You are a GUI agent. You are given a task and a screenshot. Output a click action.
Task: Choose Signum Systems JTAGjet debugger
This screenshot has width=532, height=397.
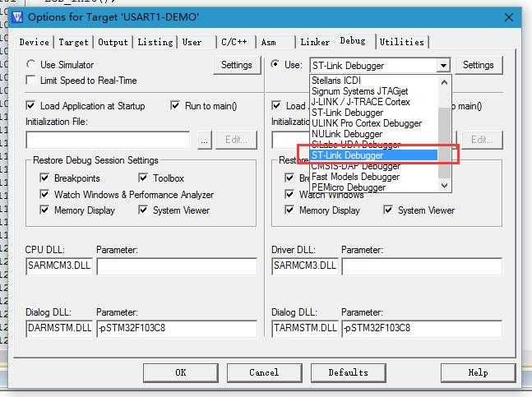(x=373, y=91)
